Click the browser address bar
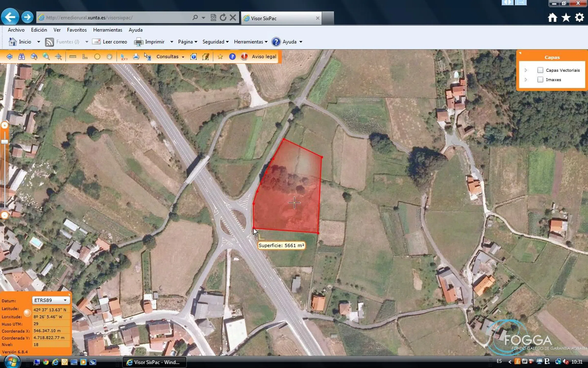Image resolution: width=588 pixels, height=368 pixels. (x=115, y=18)
